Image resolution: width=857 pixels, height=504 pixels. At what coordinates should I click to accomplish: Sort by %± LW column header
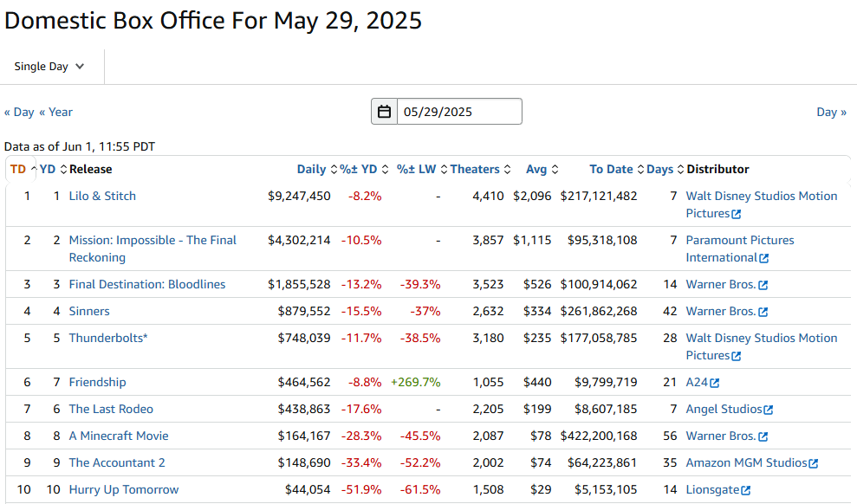422,169
